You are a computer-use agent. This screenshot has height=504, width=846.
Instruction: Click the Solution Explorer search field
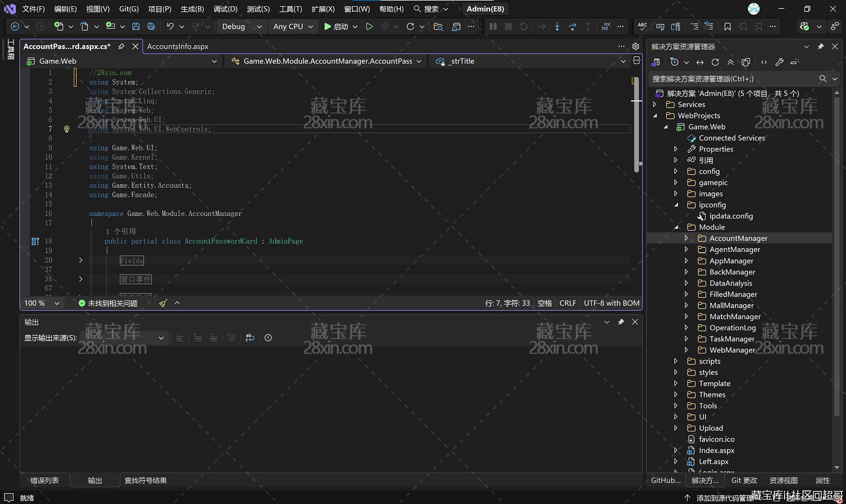[x=733, y=79]
